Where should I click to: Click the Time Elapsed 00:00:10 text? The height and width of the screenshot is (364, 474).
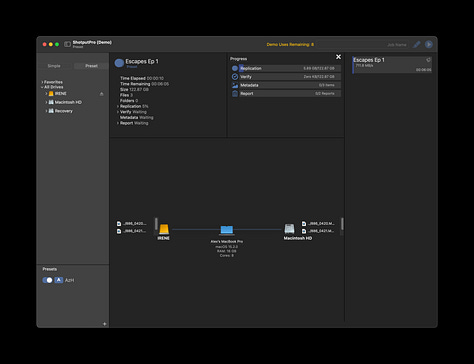142,78
